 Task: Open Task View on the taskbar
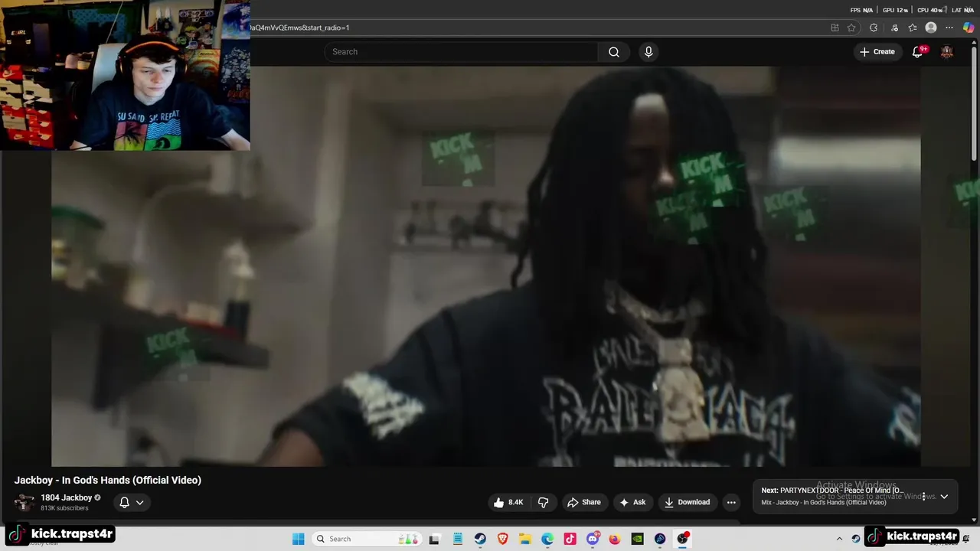point(434,539)
